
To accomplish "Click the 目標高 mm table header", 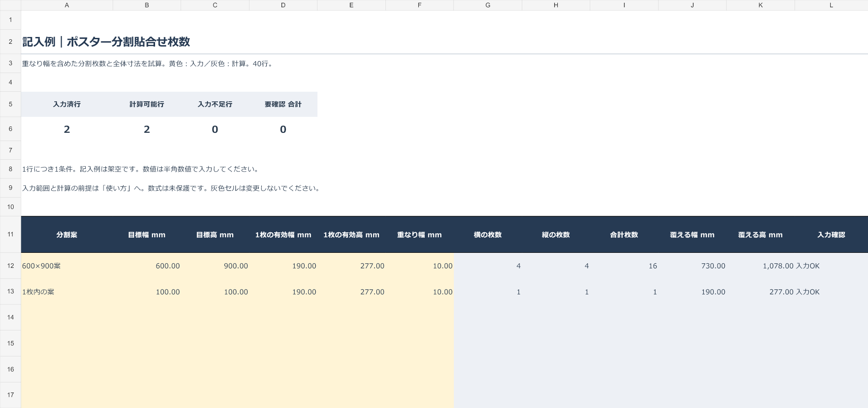I will pyautogui.click(x=215, y=235).
